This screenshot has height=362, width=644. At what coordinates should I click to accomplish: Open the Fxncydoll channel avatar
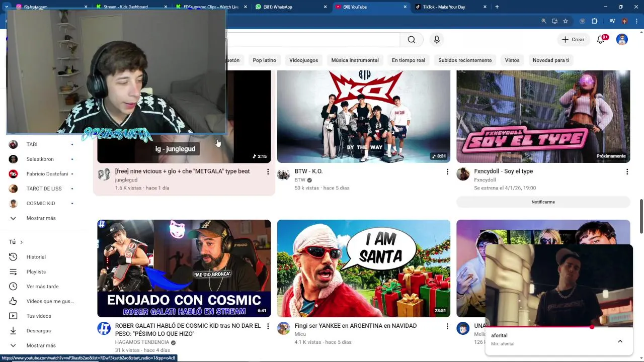tap(463, 174)
